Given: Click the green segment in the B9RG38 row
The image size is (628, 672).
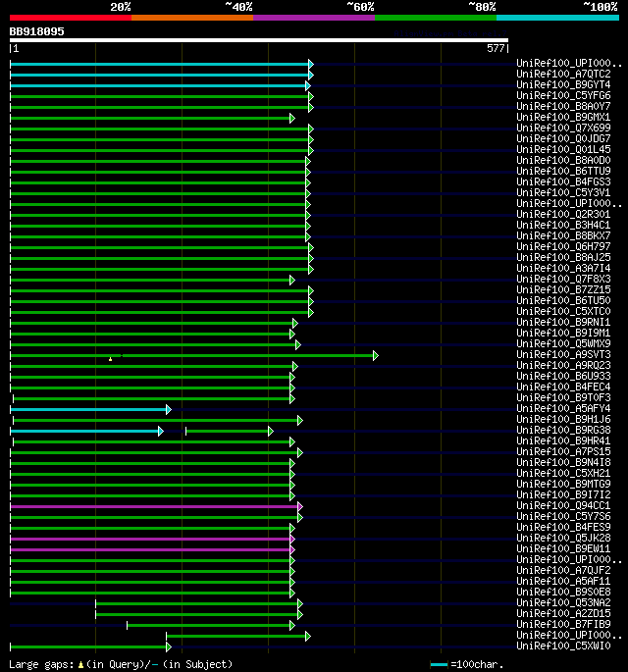Looking at the screenshot, I should [230, 431].
